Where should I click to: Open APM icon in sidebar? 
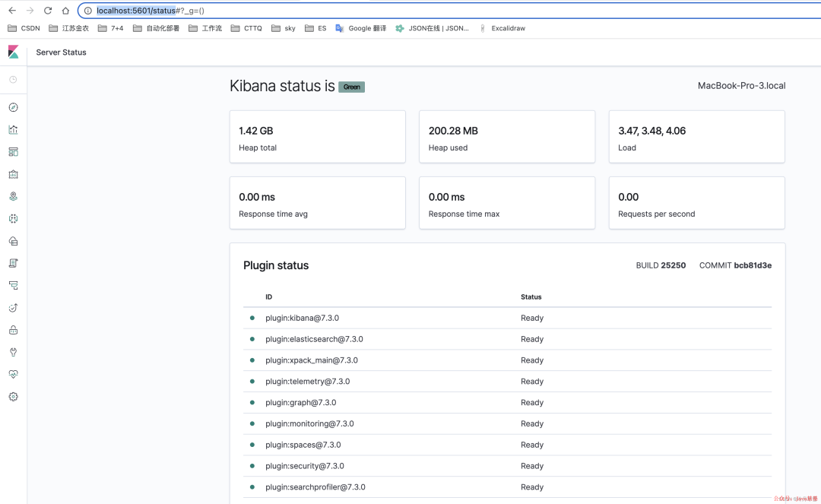coord(13,285)
